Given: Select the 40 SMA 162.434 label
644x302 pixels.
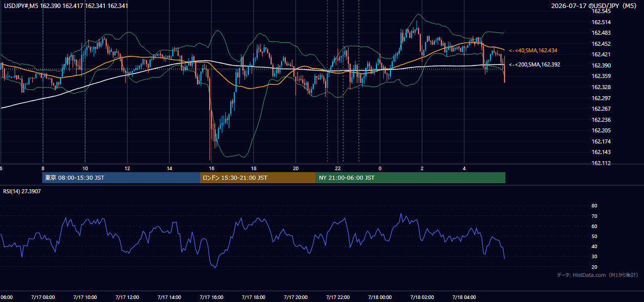Looking at the screenshot, I should [x=533, y=51].
